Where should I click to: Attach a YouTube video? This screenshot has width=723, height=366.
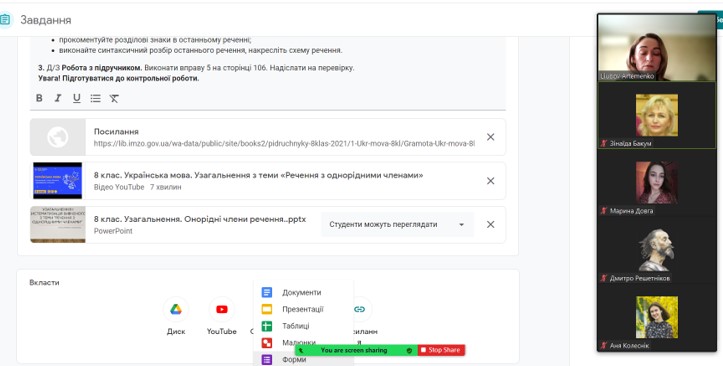click(x=222, y=309)
